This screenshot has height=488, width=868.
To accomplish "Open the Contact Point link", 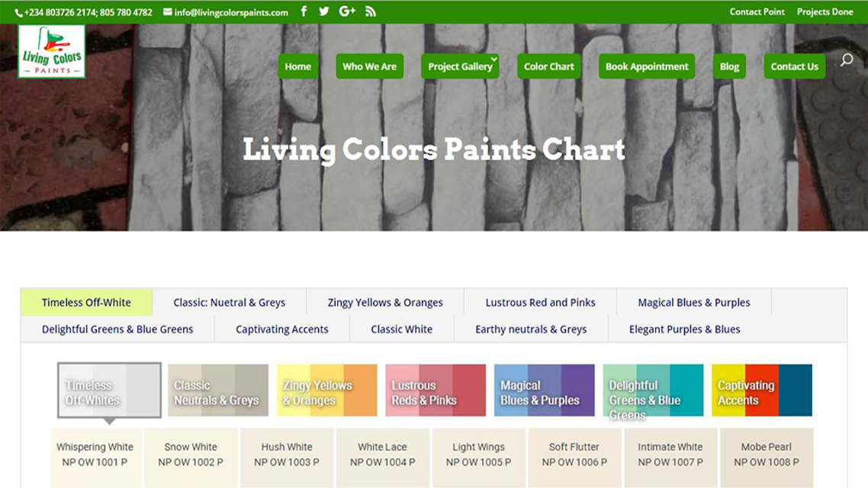I will pos(757,11).
